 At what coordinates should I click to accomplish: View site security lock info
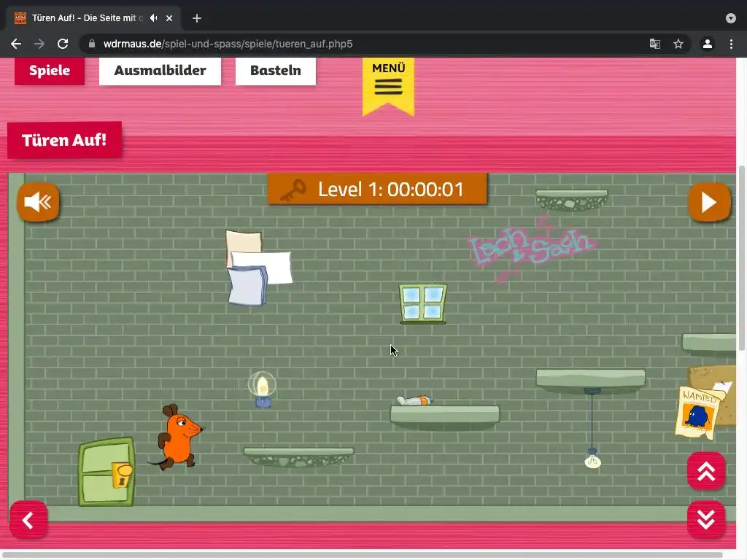tap(92, 44)
